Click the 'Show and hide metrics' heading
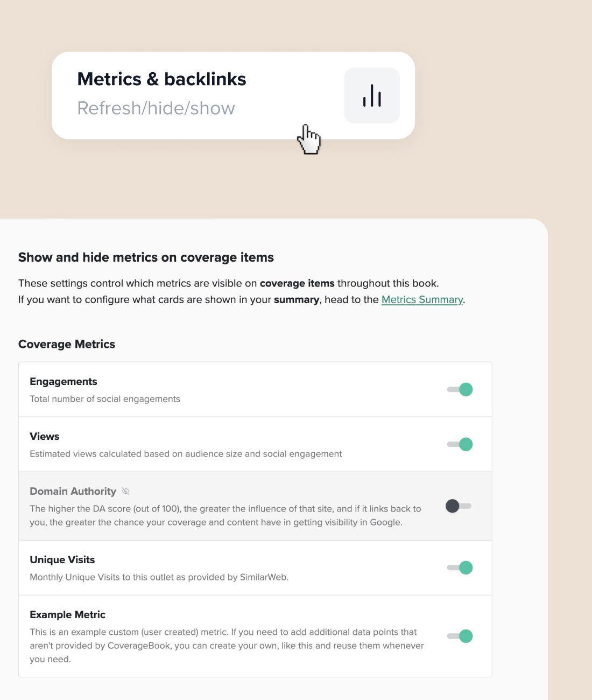The height and width of the screenshot is (700, 592). pos(146,257)
